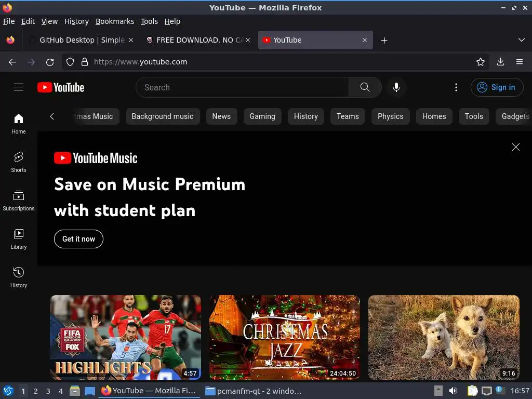The width and height of the screenshot is (532, 399).
Task: Open the tracking protection shield icon
Action: point(70,62)
